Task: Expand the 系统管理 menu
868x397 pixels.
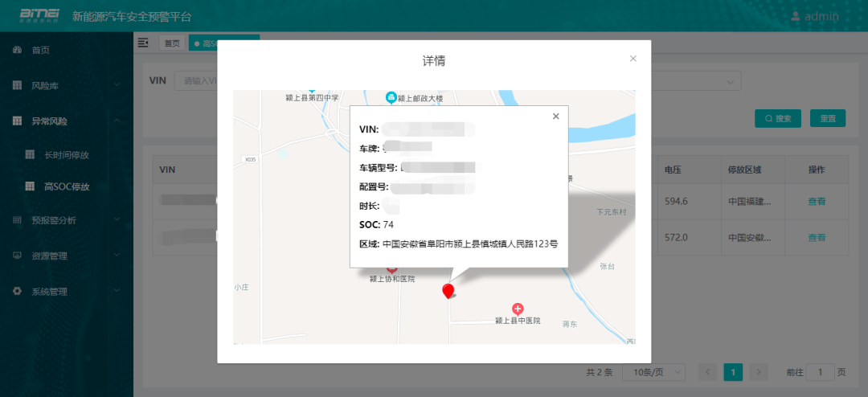Action: [x=49, y=292]
